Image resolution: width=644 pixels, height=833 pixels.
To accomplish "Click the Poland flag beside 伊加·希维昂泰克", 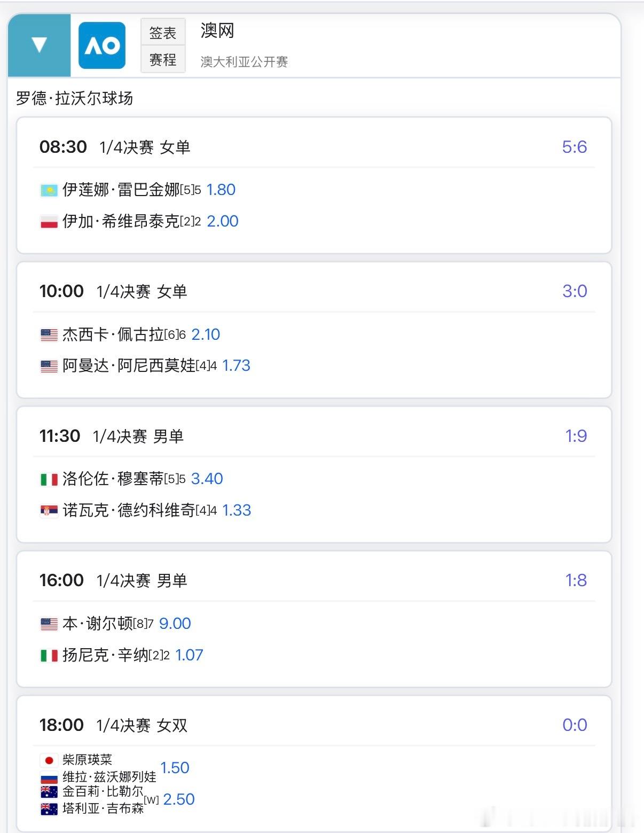I will [x=49, y=222].
